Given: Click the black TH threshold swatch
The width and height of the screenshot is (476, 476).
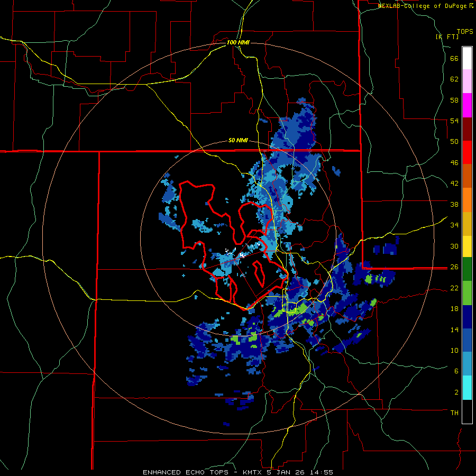Looking at the screenshot, I should point(467,411).
